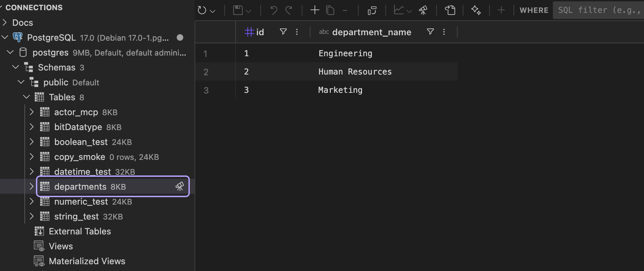
Task: Click the CONNECTIONS panel header
Action: 34,7
